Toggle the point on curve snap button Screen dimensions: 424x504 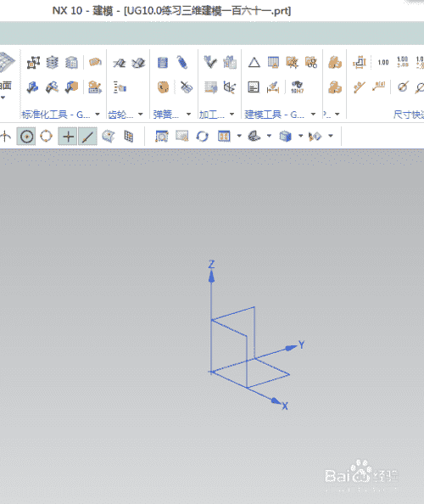(87, 137)
